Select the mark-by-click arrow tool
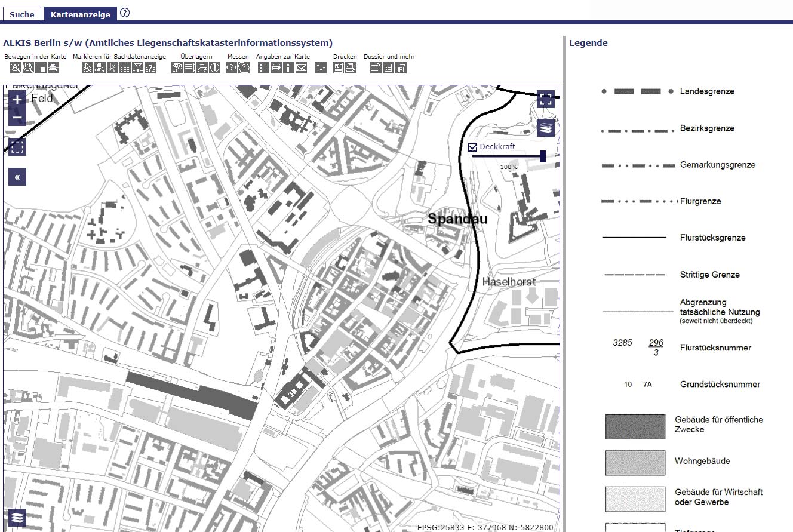The width and height of the screenshot is (793, 532). click(x=87, y=67)
